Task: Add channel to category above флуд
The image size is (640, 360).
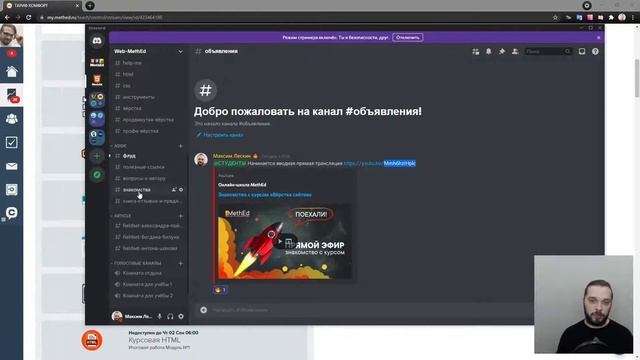Action: tap(180, 146)
